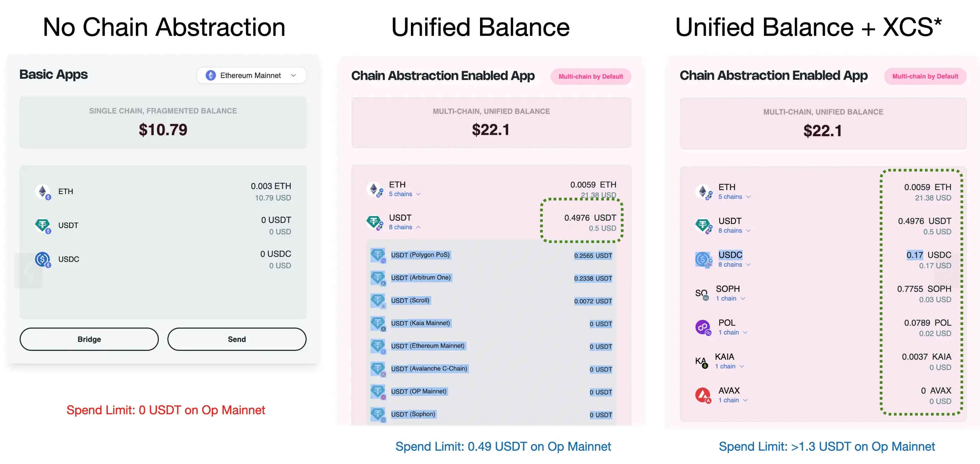The image size is (980, 464).
Task: Click the USDT (Polygon PoS) icon
Action: click(x=378, y=255)
